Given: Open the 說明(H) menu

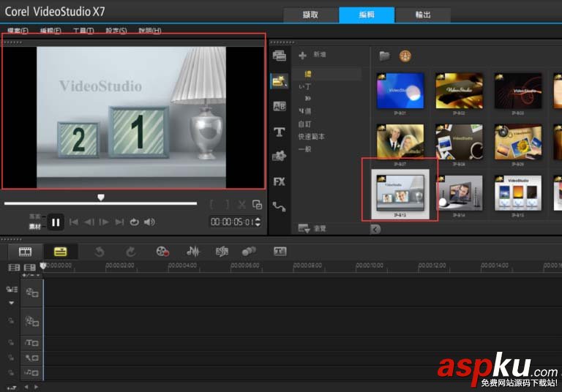Looking at the screenshot, I should [150, 31].
